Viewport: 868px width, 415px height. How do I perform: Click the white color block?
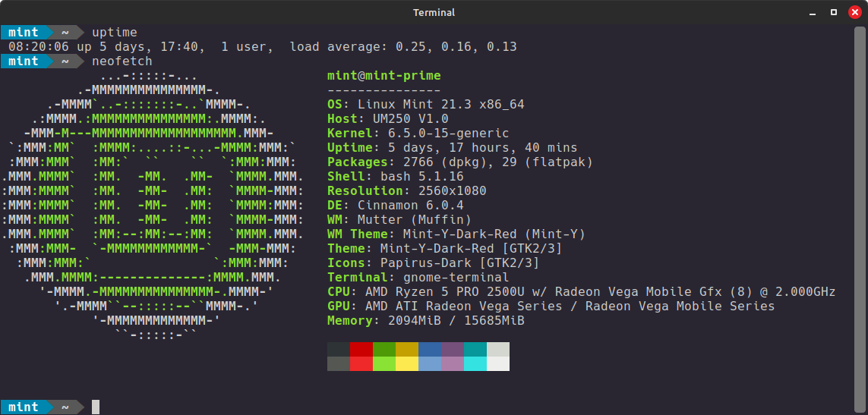pos(497,363)
